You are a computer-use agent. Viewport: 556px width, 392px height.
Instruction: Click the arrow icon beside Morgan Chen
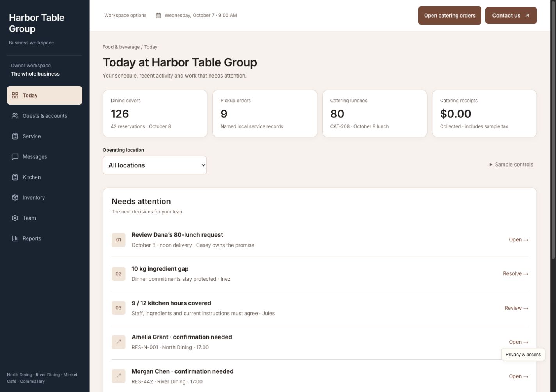pyautogui.click(x=119, y=376)
